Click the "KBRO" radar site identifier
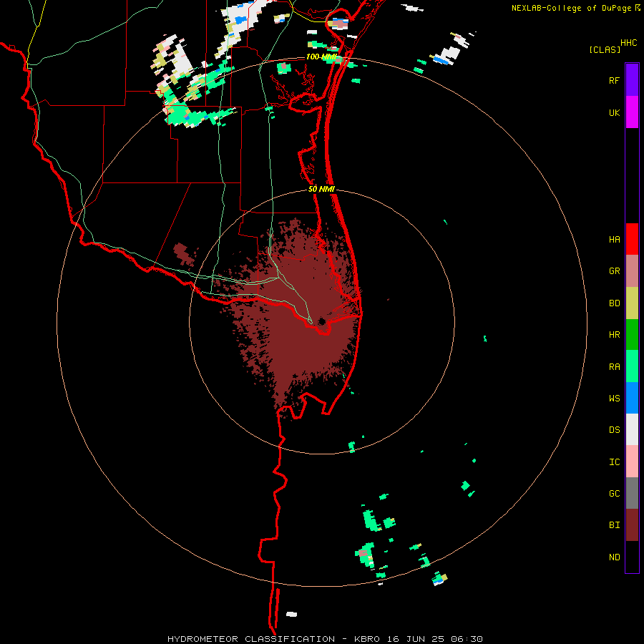The height and width of the screenshot is (644, 644). (x=367, y=639)
